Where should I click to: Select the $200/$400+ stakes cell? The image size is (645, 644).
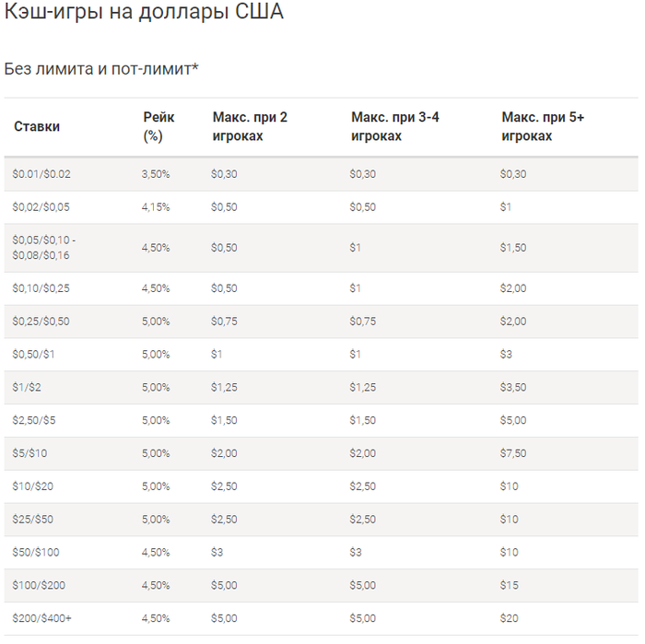click(x=42, y=618)
